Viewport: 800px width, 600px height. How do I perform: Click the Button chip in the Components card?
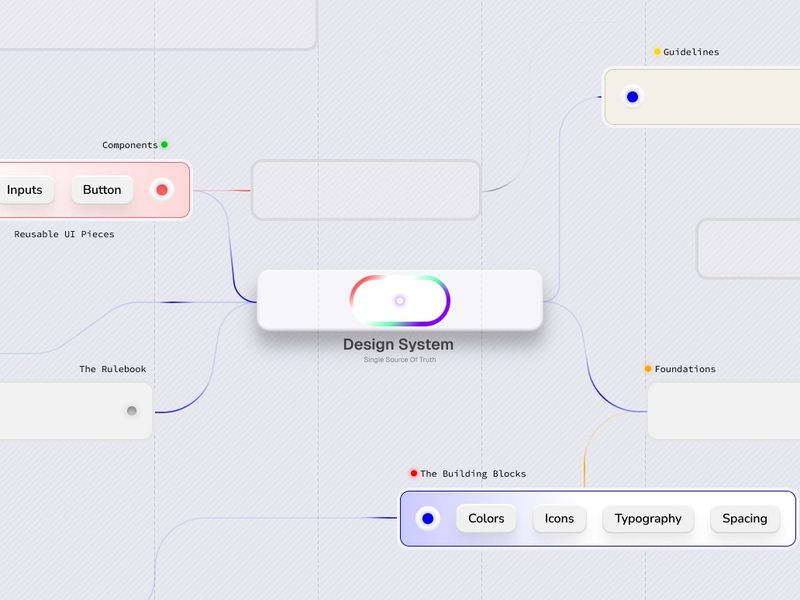tap(101, 189)
